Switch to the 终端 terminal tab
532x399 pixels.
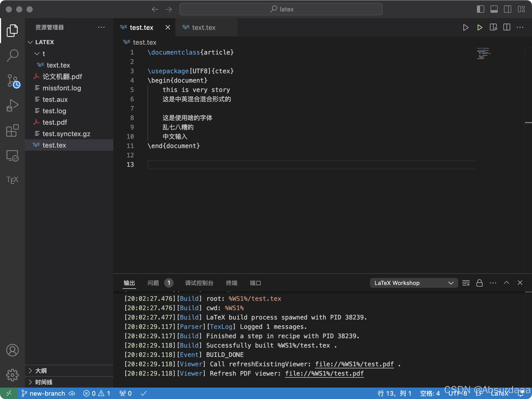(x=232, y=283)
